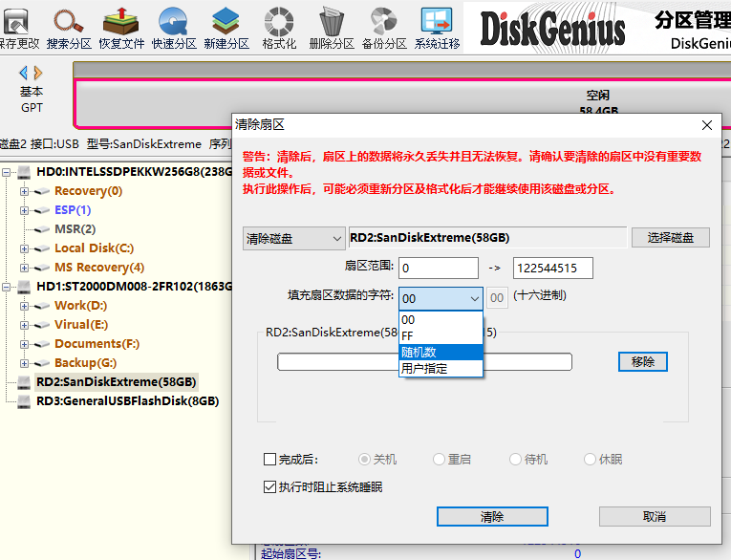The height and width of the screenshot is (560, 731).
Task: Go to next disk with right arrow
Action: 38,73
